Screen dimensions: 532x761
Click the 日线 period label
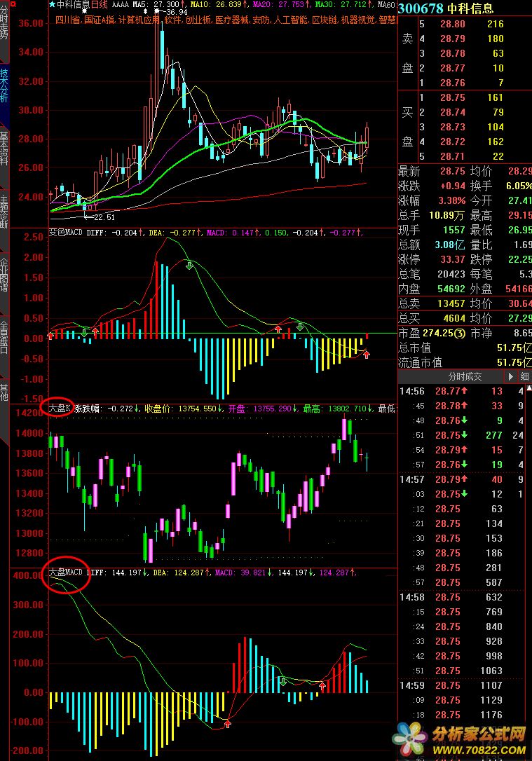(x=99, y=4)
